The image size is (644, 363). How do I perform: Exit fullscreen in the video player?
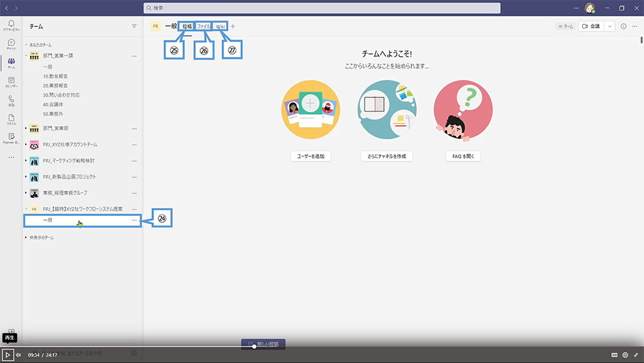(x=636, y=355)
